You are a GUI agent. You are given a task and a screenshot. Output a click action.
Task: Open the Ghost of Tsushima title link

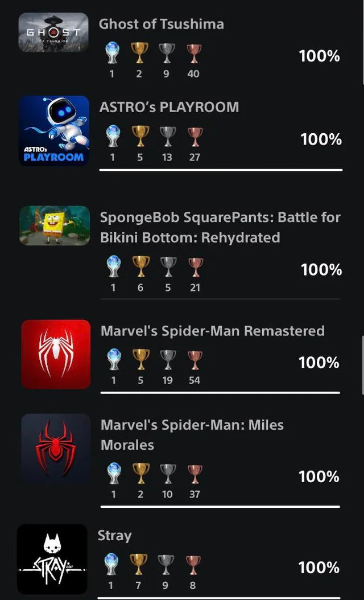(161, 24)
